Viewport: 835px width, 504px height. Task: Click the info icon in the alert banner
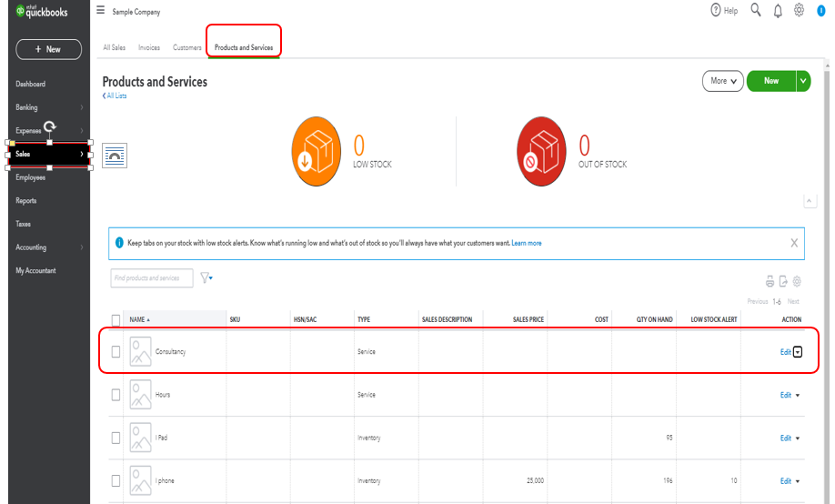point(119,242)
